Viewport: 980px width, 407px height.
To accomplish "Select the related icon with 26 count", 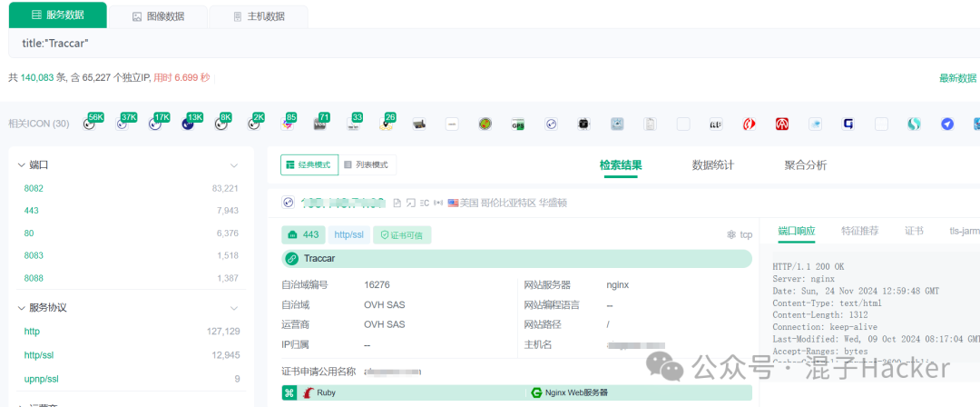I will click(x=387, y=124).
